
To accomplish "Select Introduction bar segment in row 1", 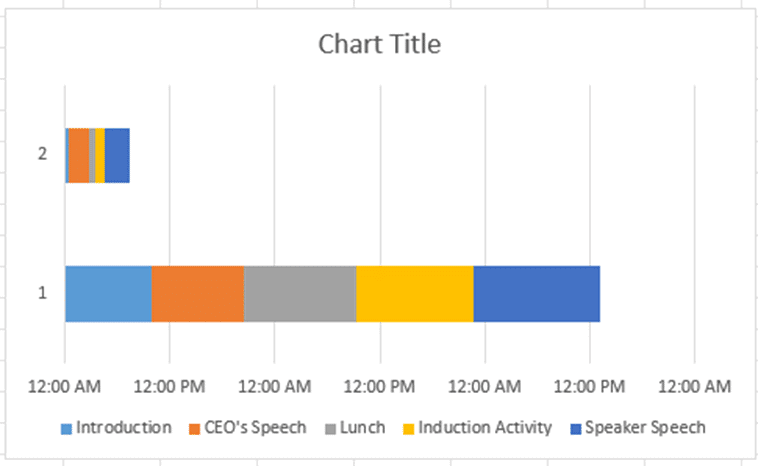I will [108, 294].
